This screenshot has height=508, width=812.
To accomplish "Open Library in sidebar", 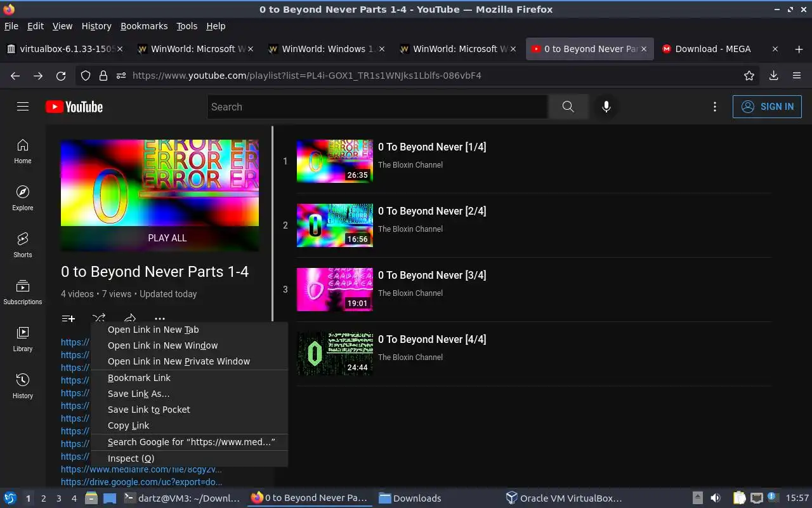I will [x=23, y=340].
